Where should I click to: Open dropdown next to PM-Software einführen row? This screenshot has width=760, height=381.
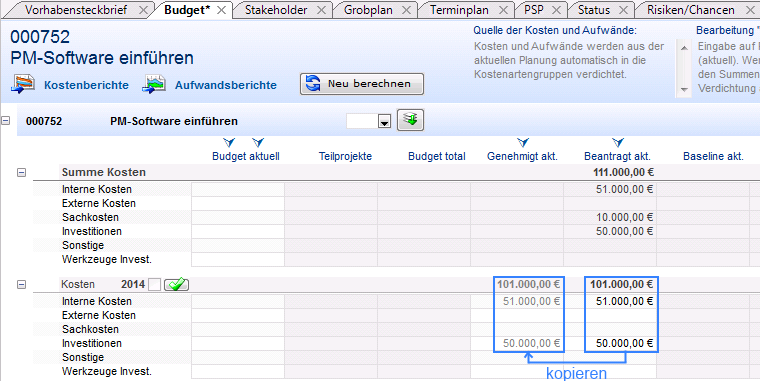[384, 122]
